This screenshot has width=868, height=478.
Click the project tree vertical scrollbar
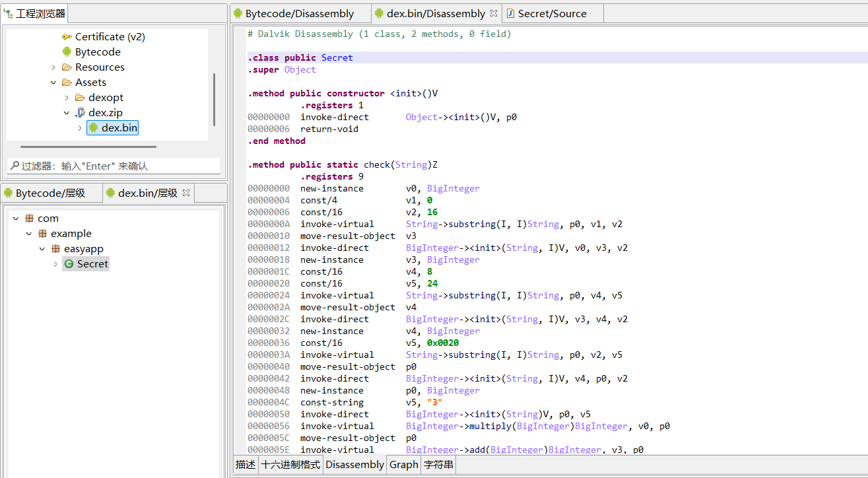pyautogui.click(x=214, y=99)
